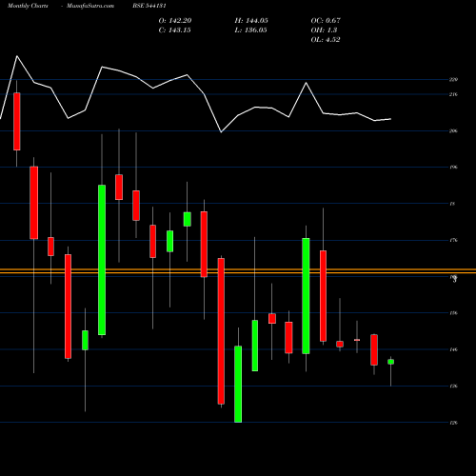Select the 'BSE 544131' symbol label
476x476 pixels.
149,6
